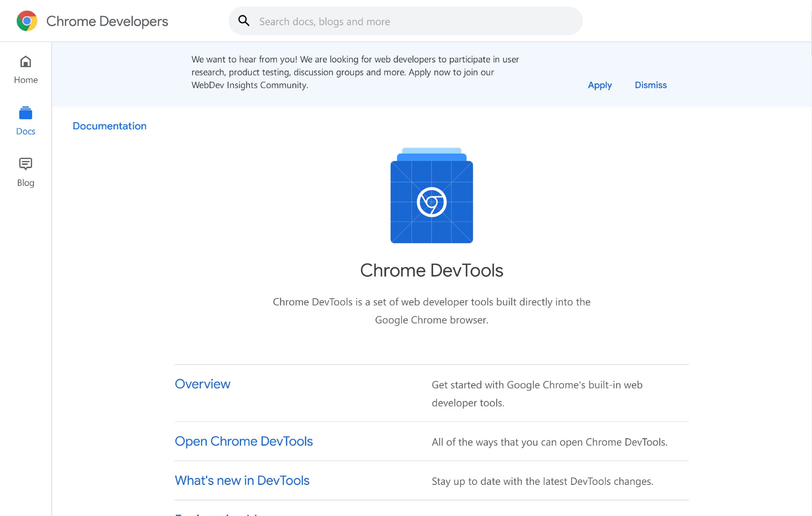Click the Chrome DevTools page heading
The height and width of the screenshot is (516, 812).
(431, 270)
